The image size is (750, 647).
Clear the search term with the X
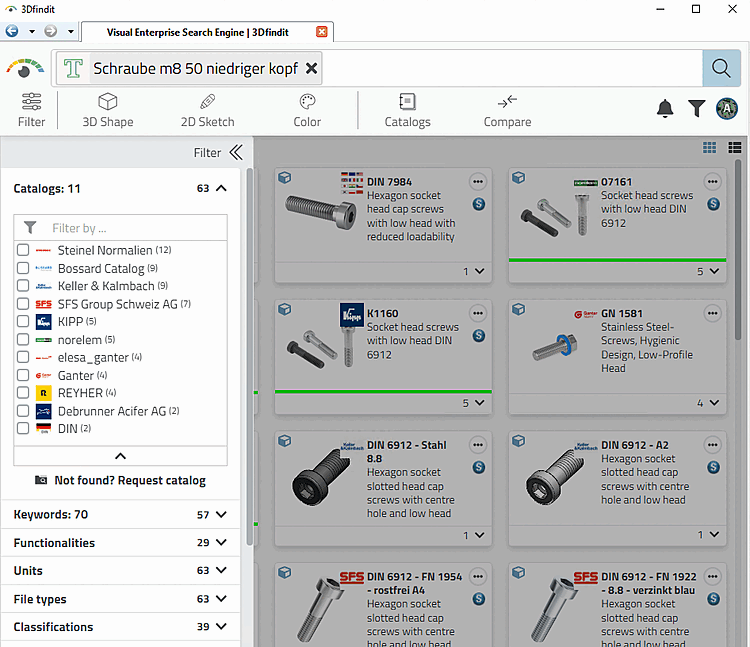tap(311, 68)
